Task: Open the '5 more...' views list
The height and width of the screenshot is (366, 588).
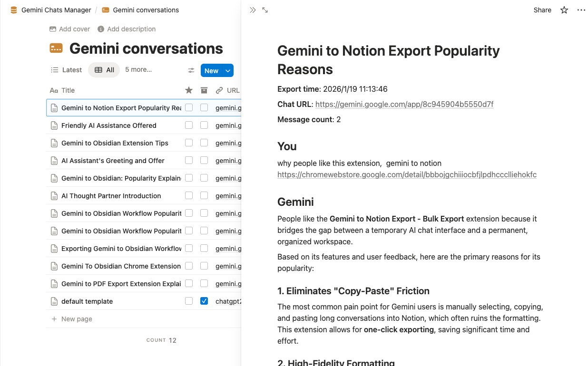Action: pyautogui.click(x=138, y=69)
